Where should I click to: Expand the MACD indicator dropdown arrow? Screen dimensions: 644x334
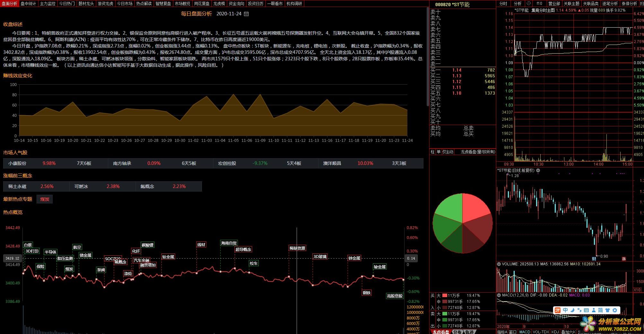point(499,295)
